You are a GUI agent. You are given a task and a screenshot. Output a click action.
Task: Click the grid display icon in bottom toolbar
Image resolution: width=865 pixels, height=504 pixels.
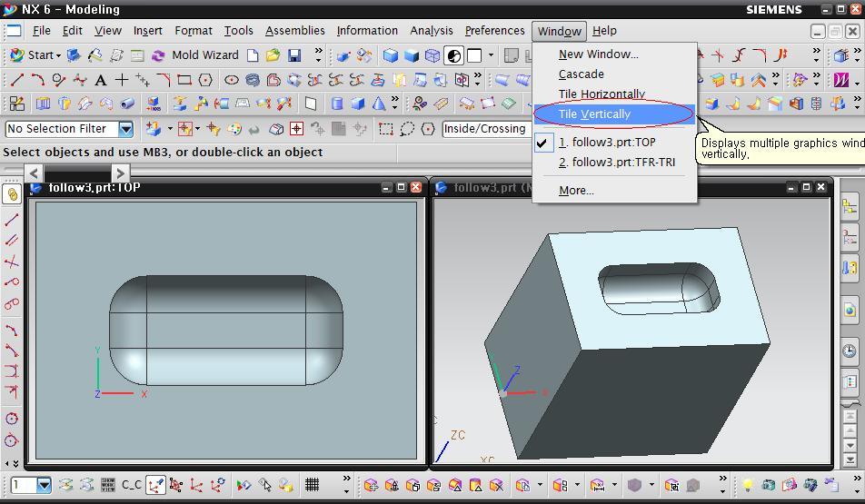coord(312,485)
